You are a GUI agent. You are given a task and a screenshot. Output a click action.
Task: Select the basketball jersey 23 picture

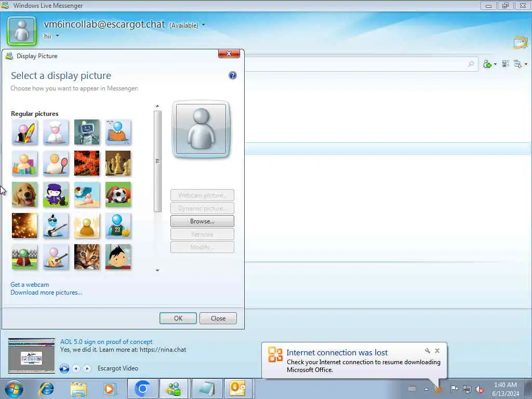pos(118,226)
